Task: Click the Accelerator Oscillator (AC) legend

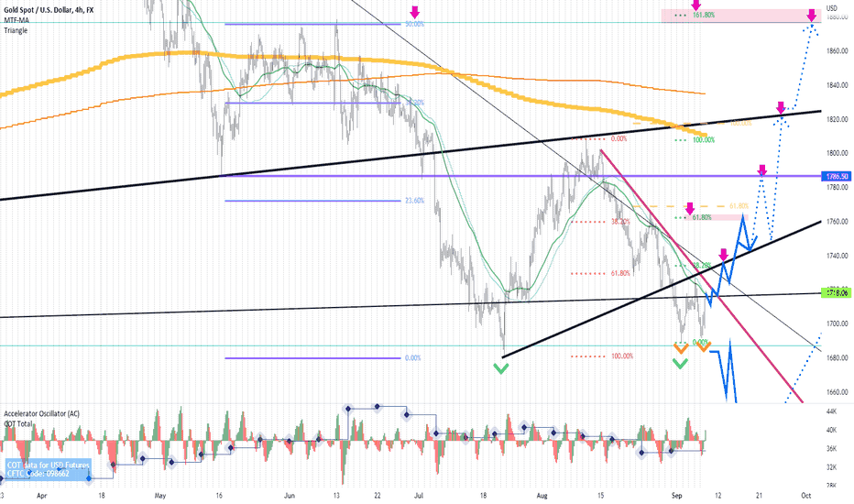Action: pyautogui.click(x=41, y=413)
